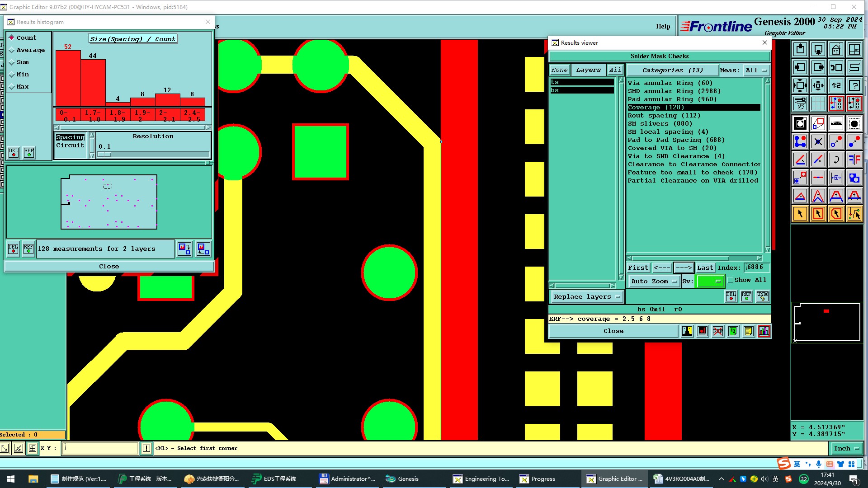Click the histogram icon in Results viewer
Image resolution: width=868 pixels, height=488 pixels.
point(764,331)
